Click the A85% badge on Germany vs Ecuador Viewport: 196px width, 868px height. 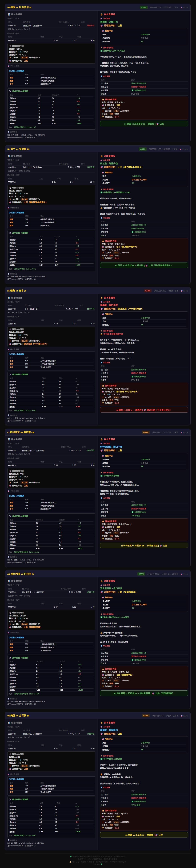click(x=143, y=7)
